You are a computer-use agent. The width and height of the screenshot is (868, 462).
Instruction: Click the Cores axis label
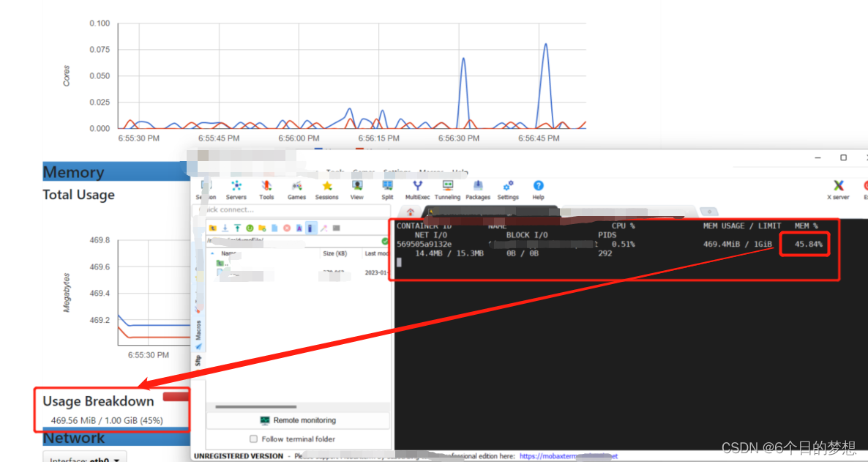67,76
